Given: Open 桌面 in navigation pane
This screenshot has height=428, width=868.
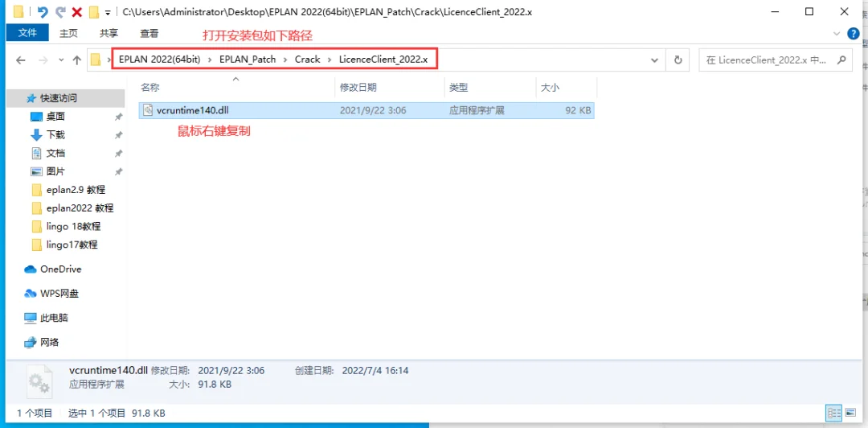Looking at the screenshot, I should (x=55, y=117).
